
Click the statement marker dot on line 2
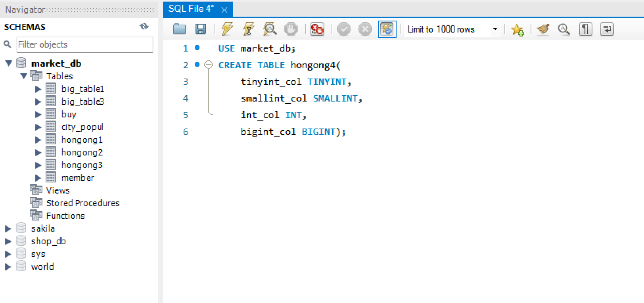click(197, 65)
